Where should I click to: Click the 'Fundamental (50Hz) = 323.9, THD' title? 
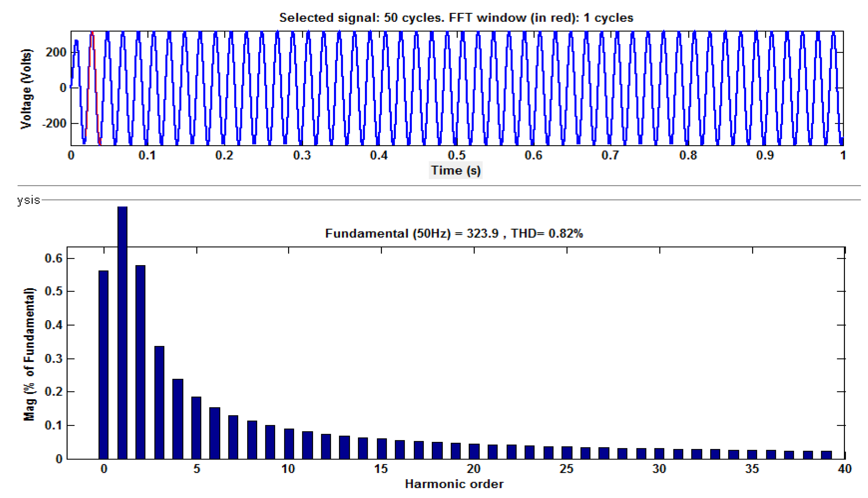[x=454, y=234]
